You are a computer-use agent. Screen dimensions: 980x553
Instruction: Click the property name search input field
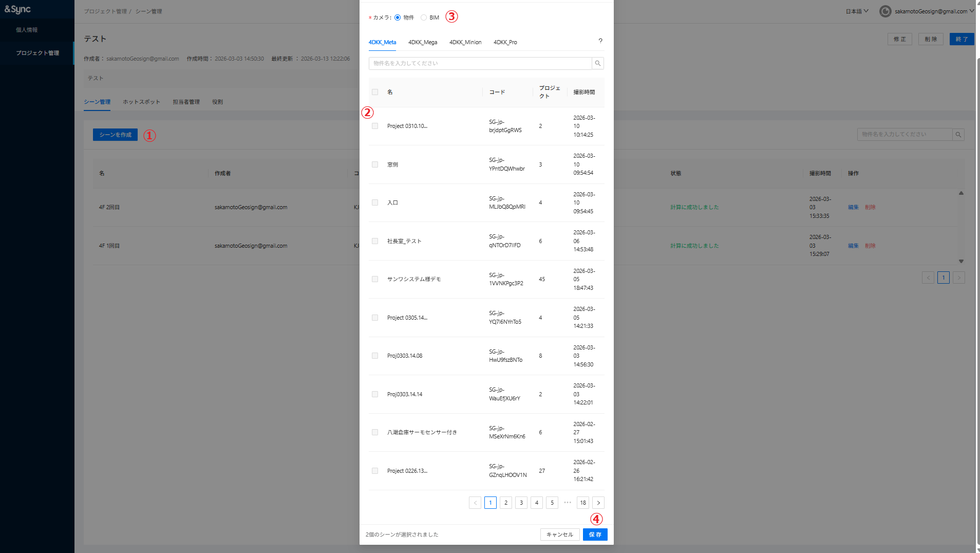tap(480, 63)
